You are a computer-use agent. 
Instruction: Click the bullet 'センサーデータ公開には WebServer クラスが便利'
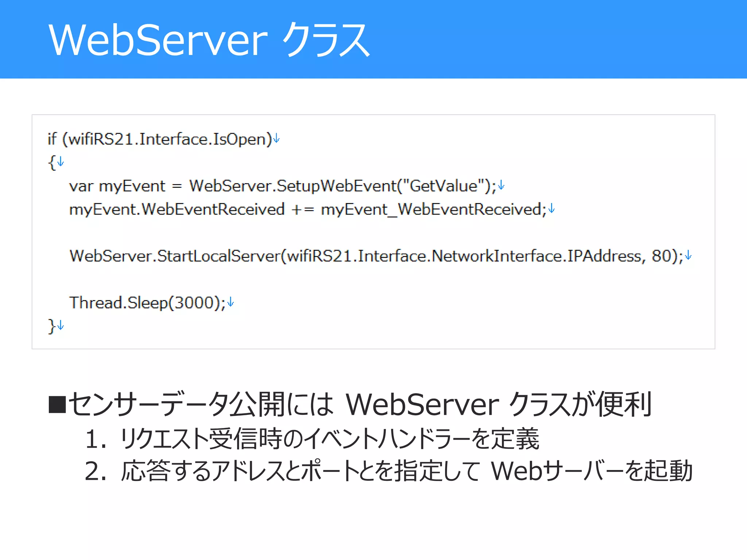tap(350, 404)
